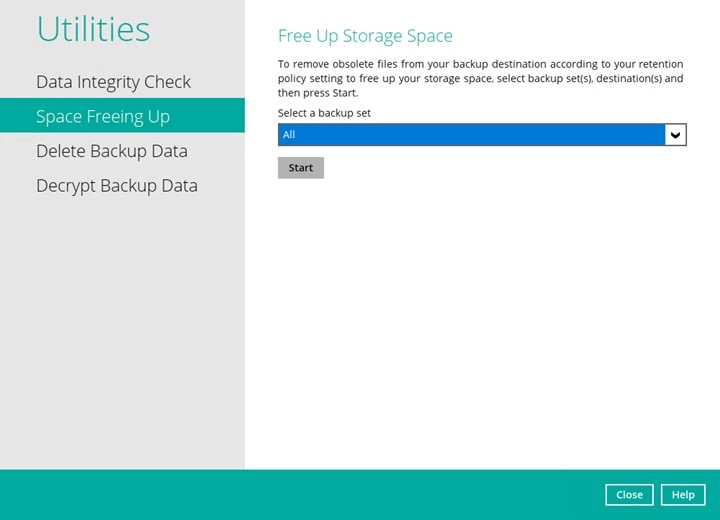
Task: Click empty teal footer left of Close
Action: 300,495
